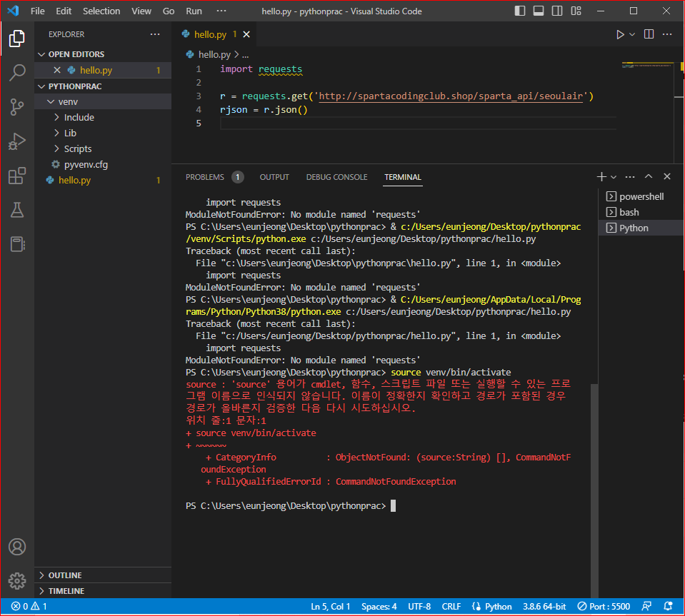This screenshot has width=685, height=616.
Task: Open the notifications bell icon
Action: [668, 607]
